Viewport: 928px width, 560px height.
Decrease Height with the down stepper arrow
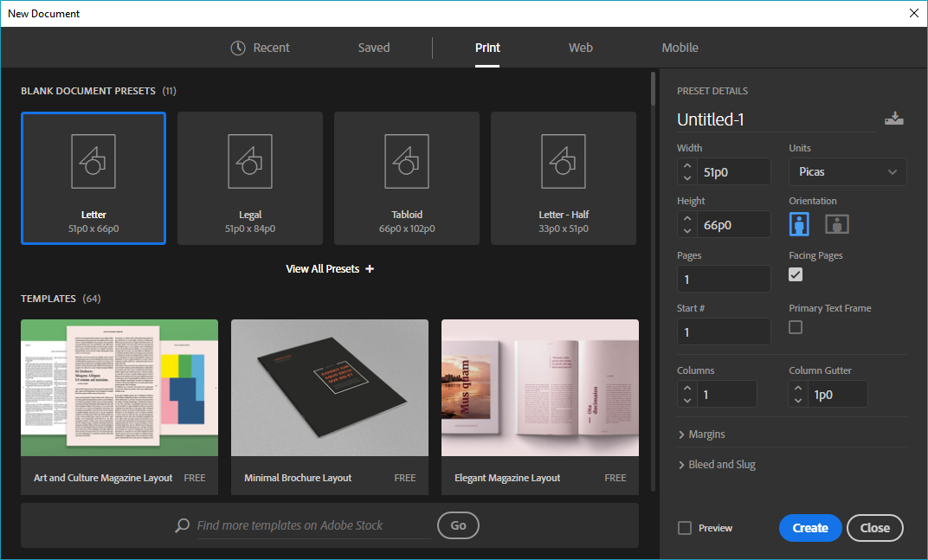click(686, 229)
